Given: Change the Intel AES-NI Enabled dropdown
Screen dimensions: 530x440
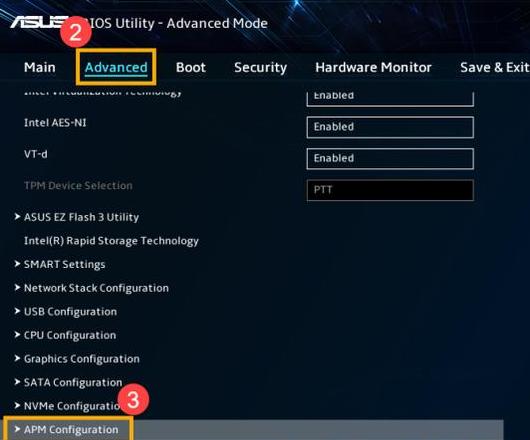Looking at the screenshot, I should [390, 127].
